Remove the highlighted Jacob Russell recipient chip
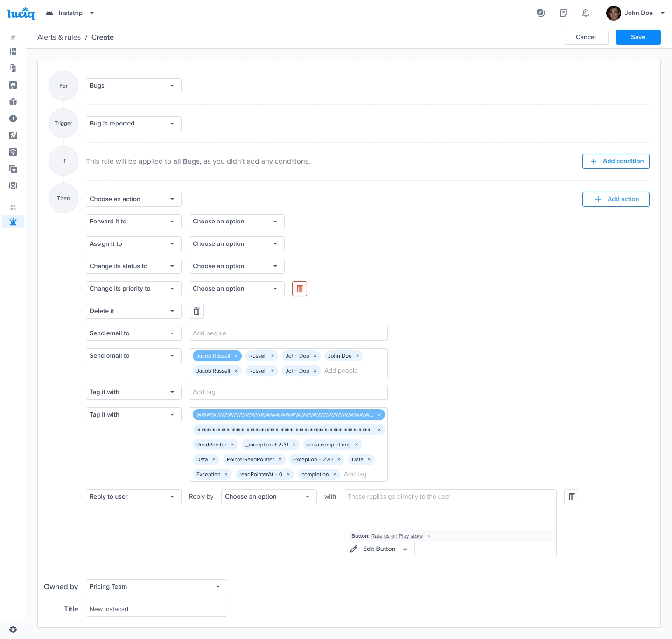Image resolution: width=672 pixels, height=639 pixels. (236, 356)
